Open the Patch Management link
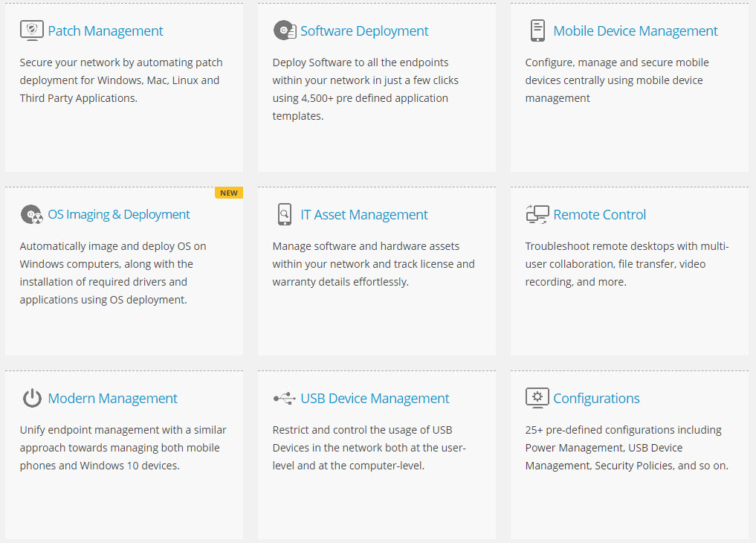Screen dimensions: 756x543 (105, 30)
